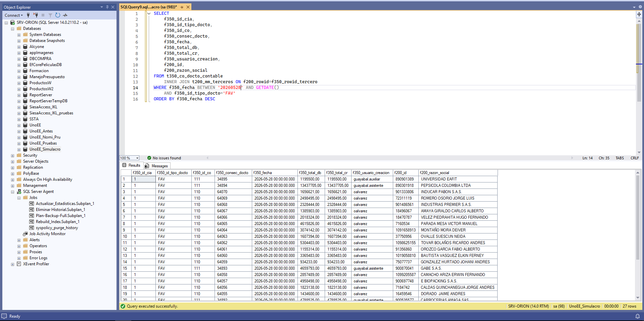Expand the System Databases folder
This screenshot has height=321, width=644.
tap(19, 35)
